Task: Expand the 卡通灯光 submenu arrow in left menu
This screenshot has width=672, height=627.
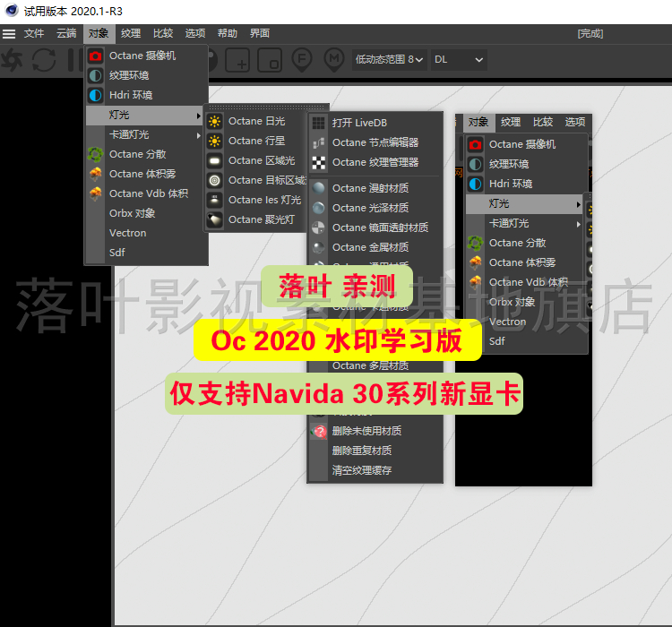Action: (x=198, y=135)
